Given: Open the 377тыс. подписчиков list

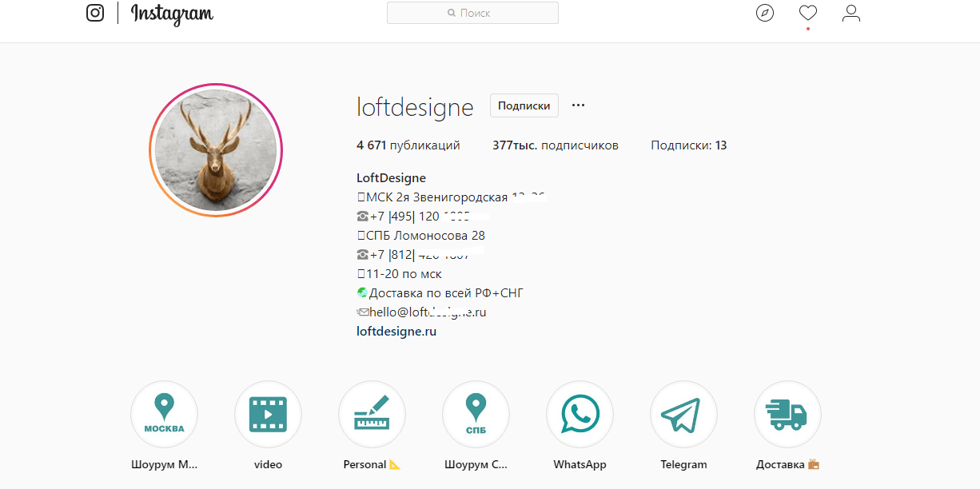Looking at the screenshot, I should pyautogui.click(x=556, y=145).
